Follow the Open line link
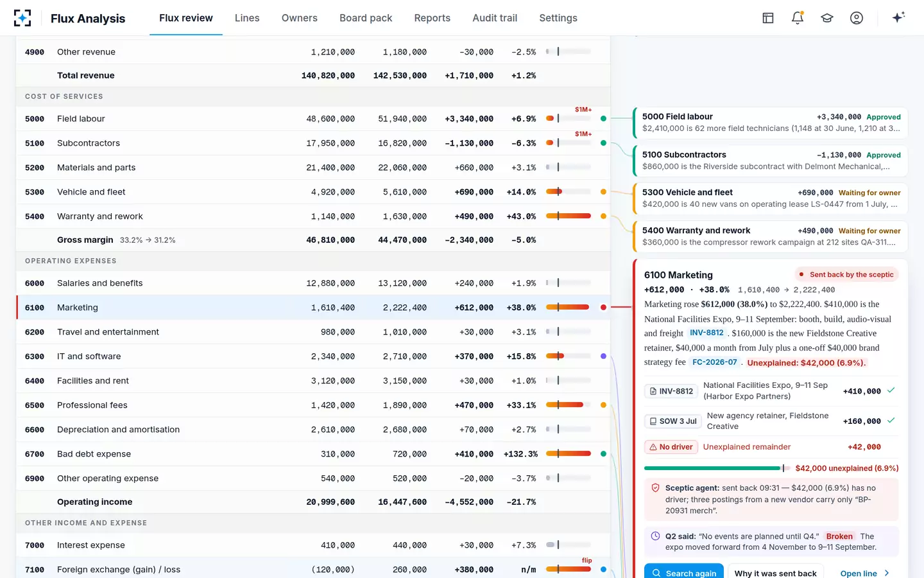 click(x=865, y=573)
